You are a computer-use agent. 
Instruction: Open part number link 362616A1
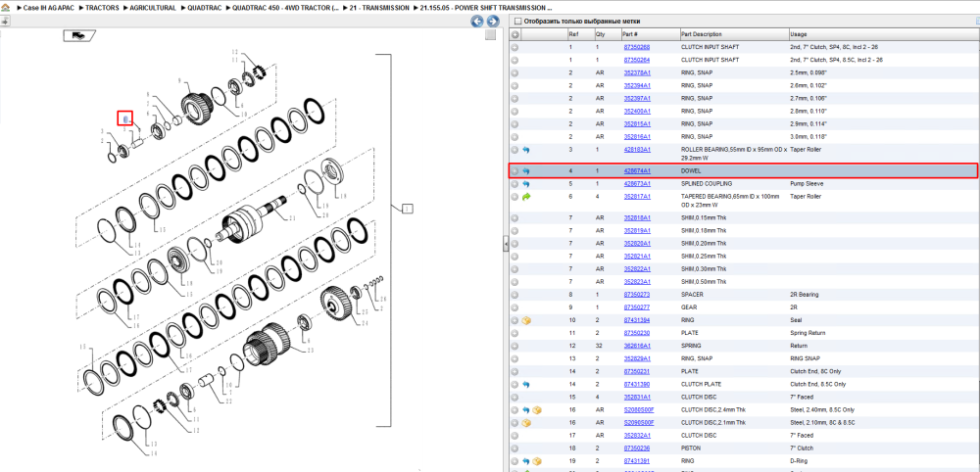[x=637, y=346]
